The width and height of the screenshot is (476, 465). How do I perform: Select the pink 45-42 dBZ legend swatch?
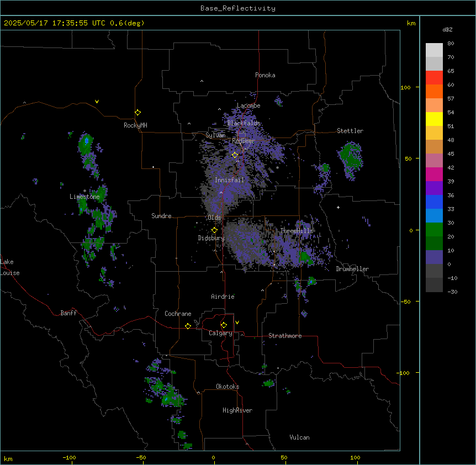tap(434, 161)
